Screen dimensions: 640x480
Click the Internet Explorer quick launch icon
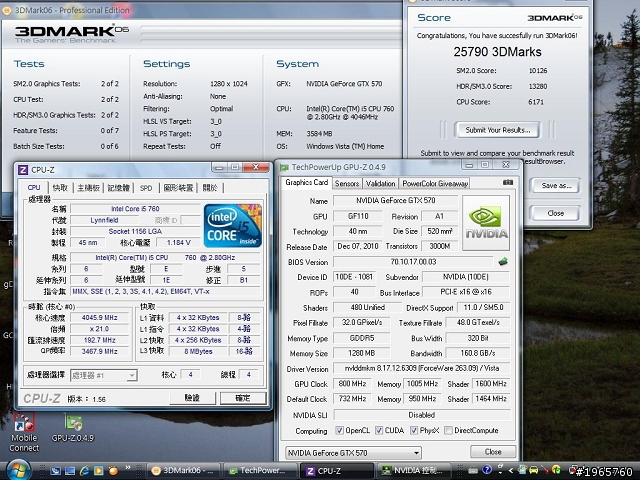coord(84,471)
